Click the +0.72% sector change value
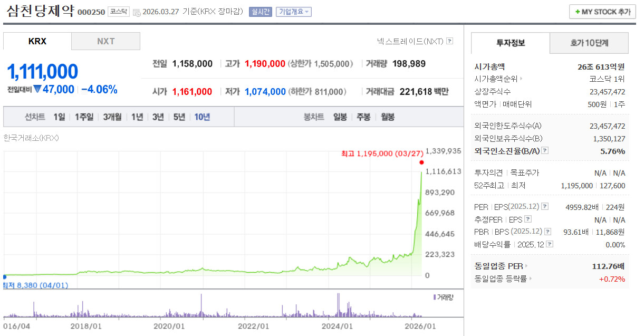 612,279
